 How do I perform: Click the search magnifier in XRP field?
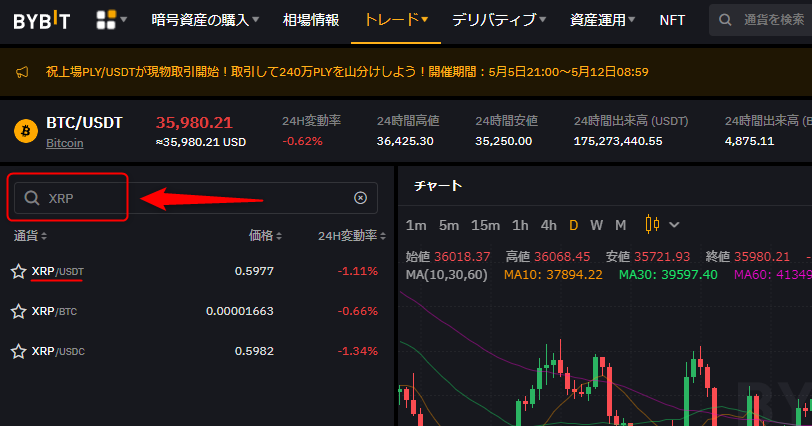point(32,198)
